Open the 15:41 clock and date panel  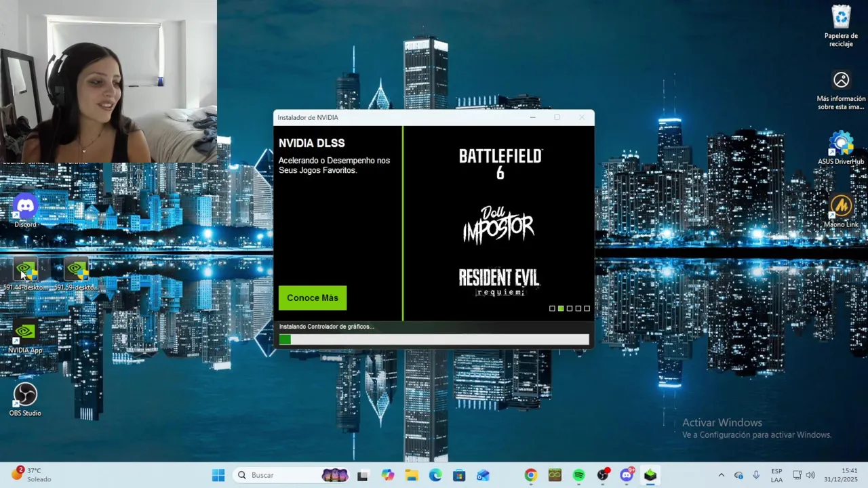[x=841, y=475]
